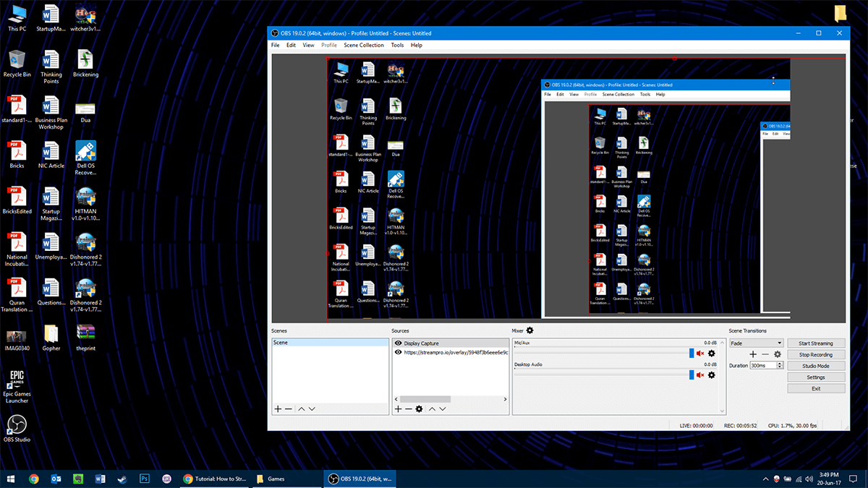Select theprint archive icon on the desktop
The height and width of the screenshot is (488, 868).
click(86, 337)
